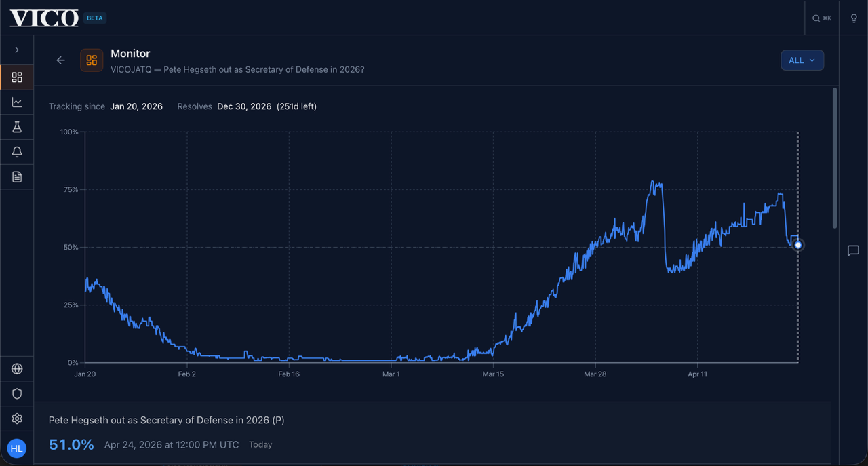Click the 25% y-axis label
The image size is (868, 466).
(x=71, y=305)
